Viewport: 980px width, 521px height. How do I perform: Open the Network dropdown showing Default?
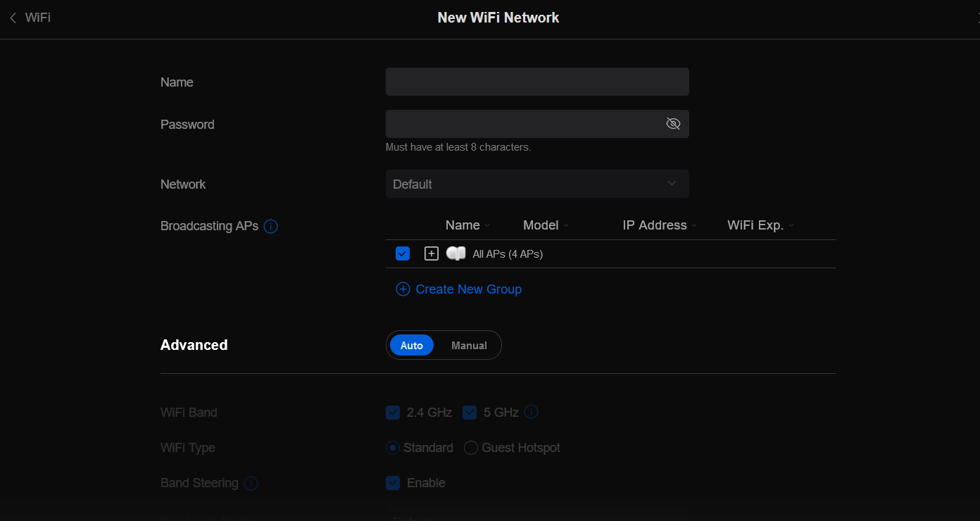(537, 184)
